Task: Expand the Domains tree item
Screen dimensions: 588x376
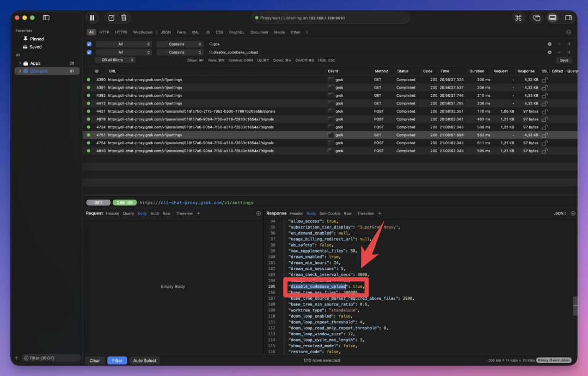Action: pyautogui.click(x=20, y=71)
